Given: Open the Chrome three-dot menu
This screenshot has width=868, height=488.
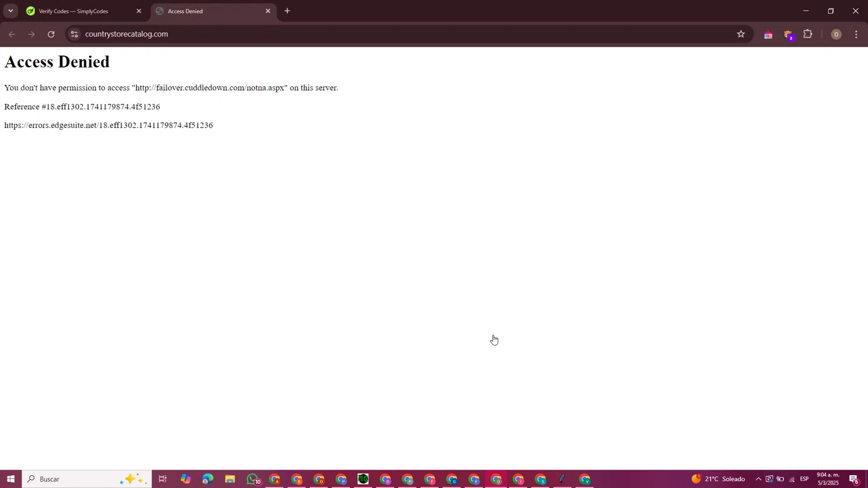Looking at the screenshot, I should [856, 34].
